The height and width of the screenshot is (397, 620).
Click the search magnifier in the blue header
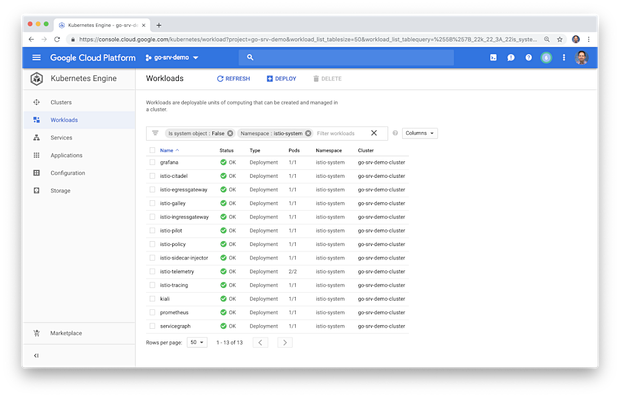[x=250, y=57]
